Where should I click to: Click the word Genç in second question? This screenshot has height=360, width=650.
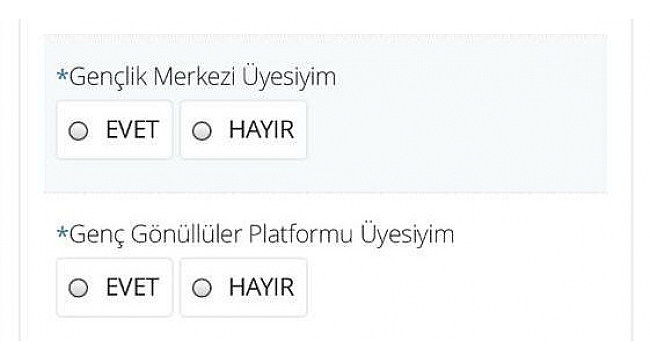coord(97,236)
